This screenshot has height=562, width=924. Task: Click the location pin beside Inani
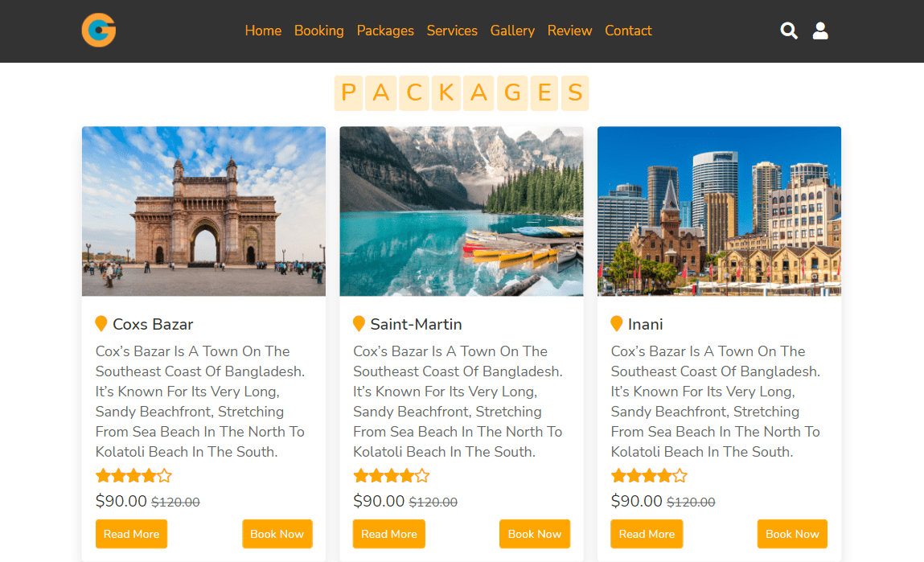tap(617, 324)
